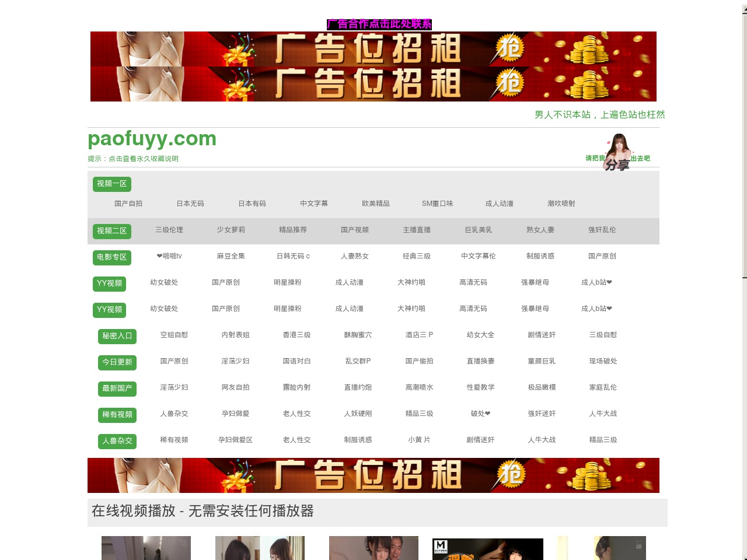Screen dimensions: 747x560
Task: Click the 直播约炮 link
Action: pyautogui.click(x=358, y=387)
